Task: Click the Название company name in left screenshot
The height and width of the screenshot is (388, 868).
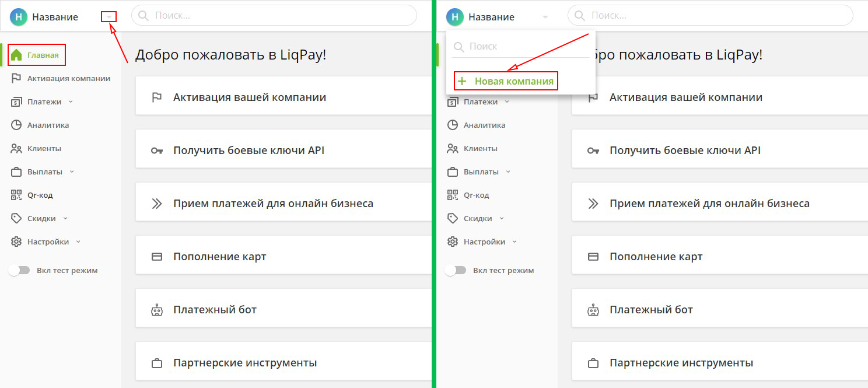Action: (55, 17)
